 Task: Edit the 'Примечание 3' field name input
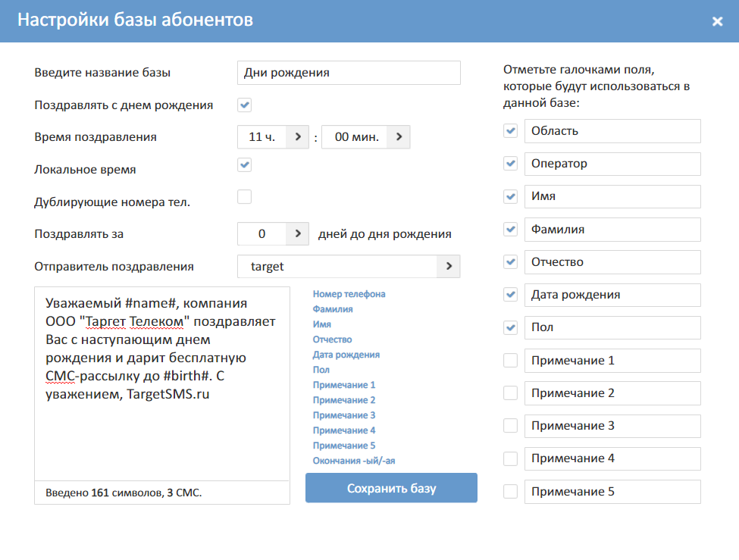pyautogui.click(x=612, y=426)
